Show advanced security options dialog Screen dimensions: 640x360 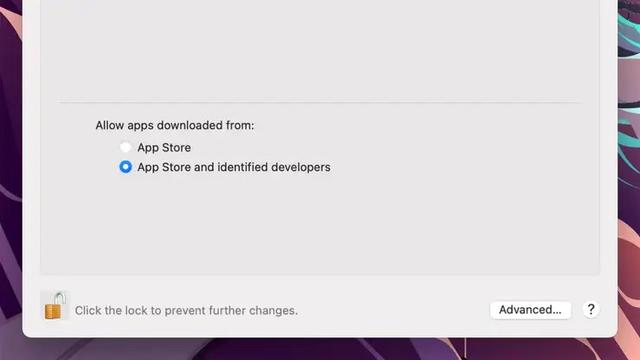point(530,310)
